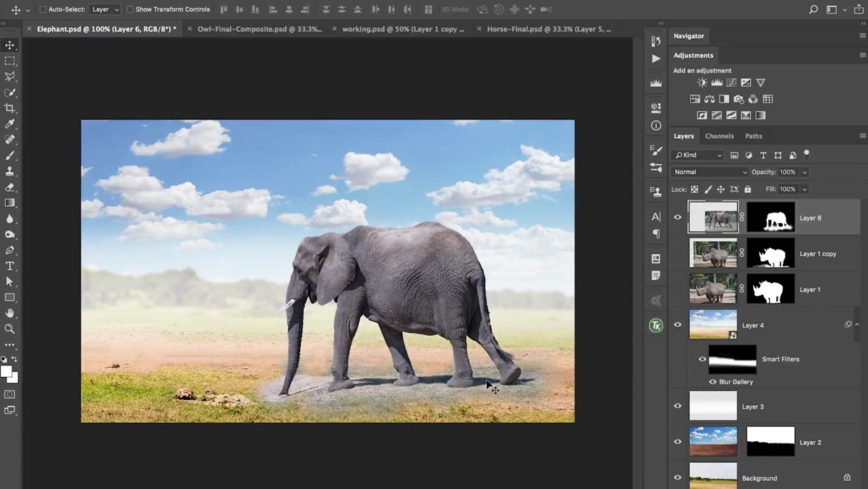The width and height of the screenshot is (868, 489).
Task: Add a Levels adjustment
Action: [717, 83]
